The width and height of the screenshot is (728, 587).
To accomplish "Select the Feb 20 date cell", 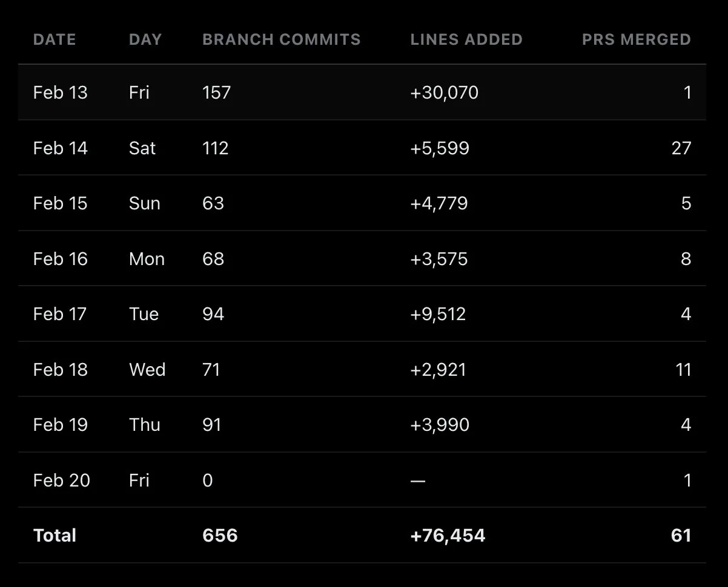I will click(x=61, y=480).
